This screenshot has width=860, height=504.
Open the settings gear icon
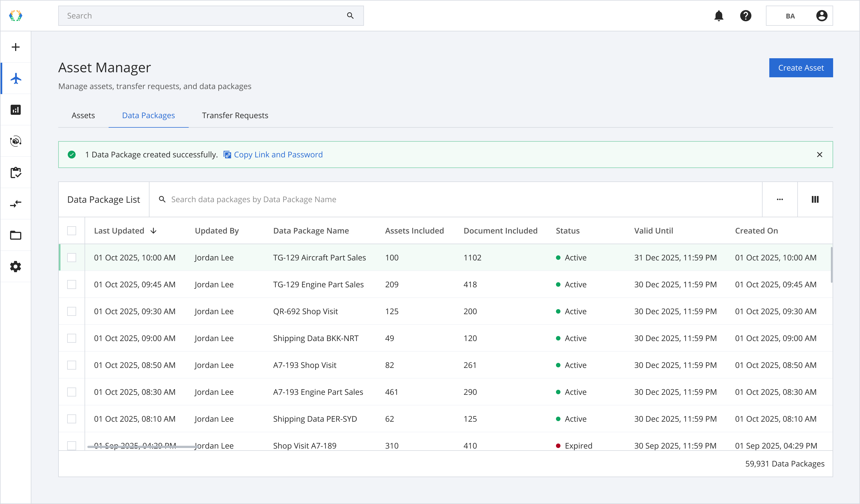16,267
